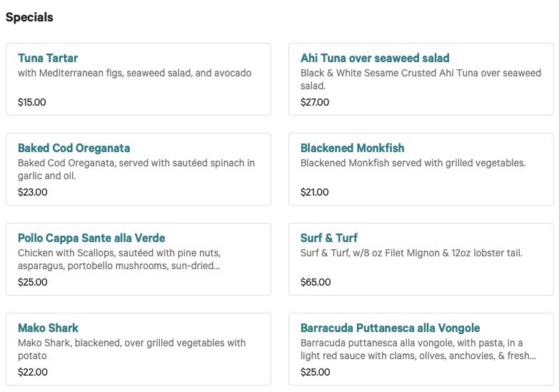This screenshot has width=559, height=392.
Task: Select the Surf & Turf item
Action: (x=329, y=238)
